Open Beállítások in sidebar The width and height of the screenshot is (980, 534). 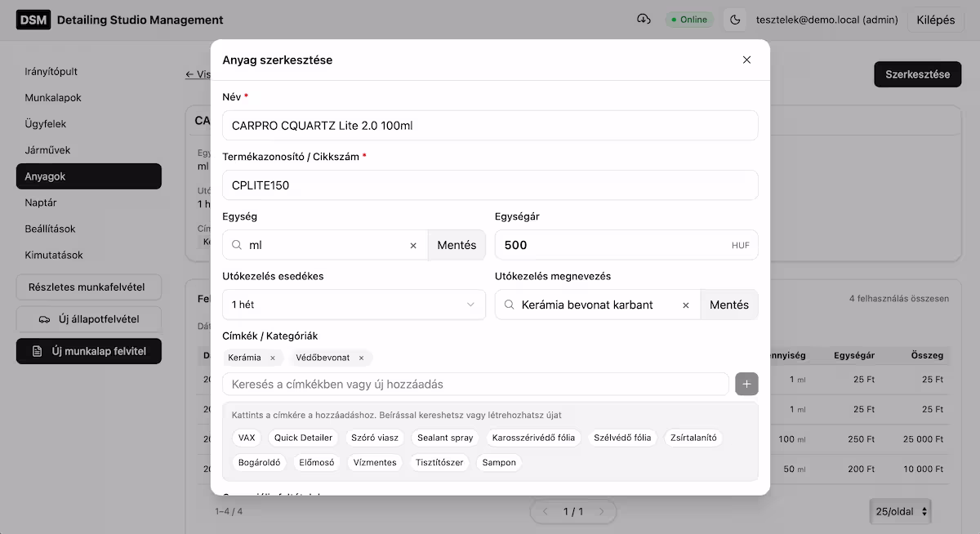pyautogui.click(x=89, y=229)
